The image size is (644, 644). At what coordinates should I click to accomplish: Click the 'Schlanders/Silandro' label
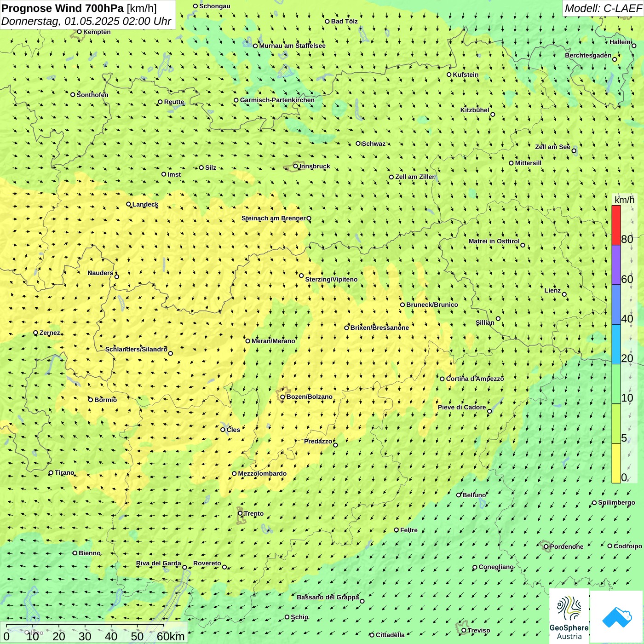click(136, 349)
